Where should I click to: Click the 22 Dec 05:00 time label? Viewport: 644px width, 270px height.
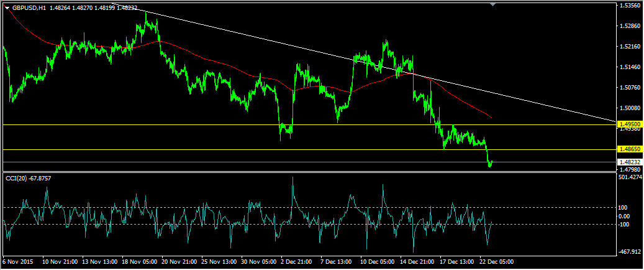tap(496, 262)
